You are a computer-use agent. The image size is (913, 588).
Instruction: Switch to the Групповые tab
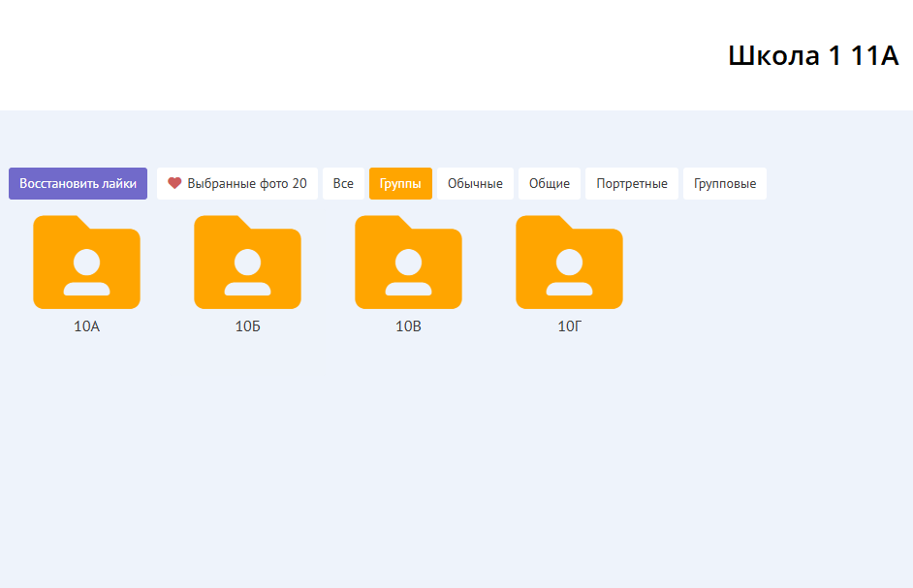[x=725, y=183]
